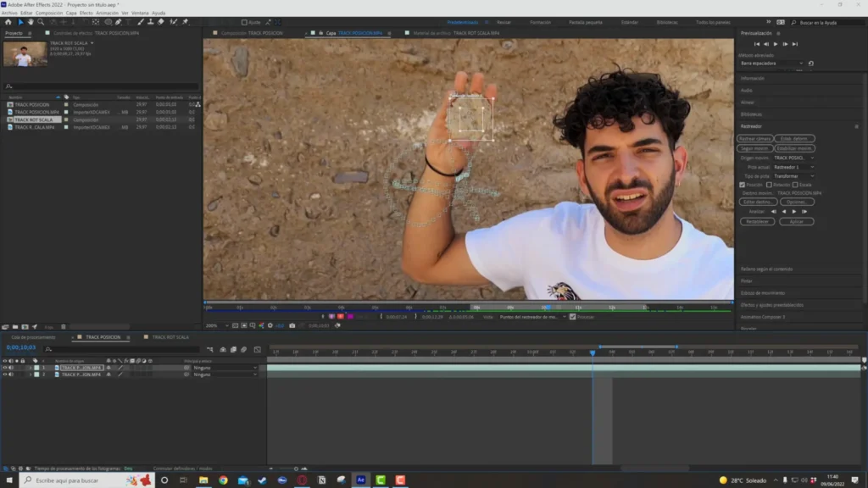
Task: Select the Hand tool in the toolbar
Action: tap(30, 22)
